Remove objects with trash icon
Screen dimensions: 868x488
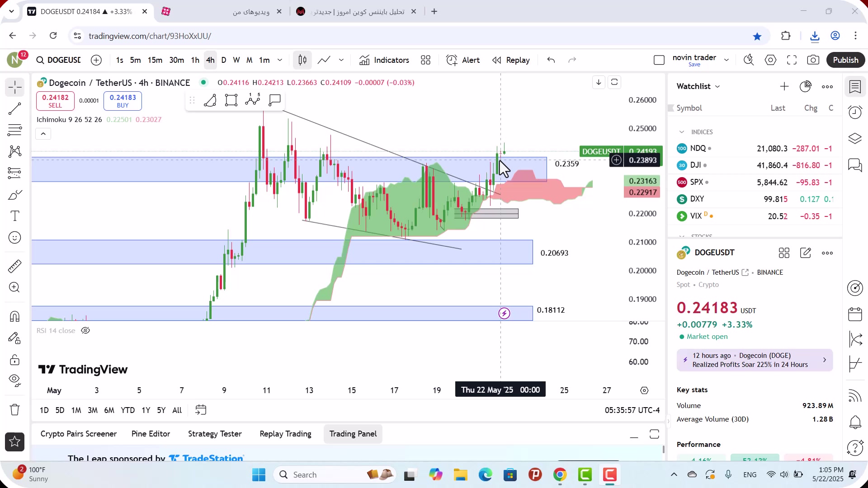tap(15, 410)
